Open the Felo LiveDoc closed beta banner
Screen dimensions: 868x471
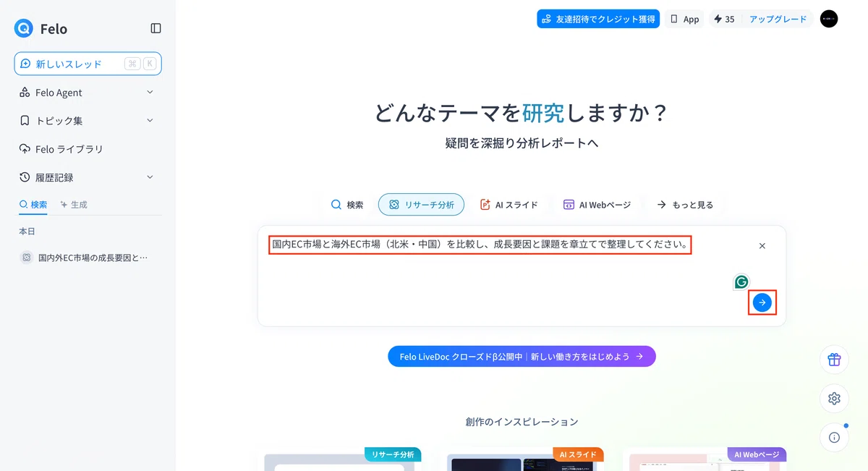click(x=522, y=357)
